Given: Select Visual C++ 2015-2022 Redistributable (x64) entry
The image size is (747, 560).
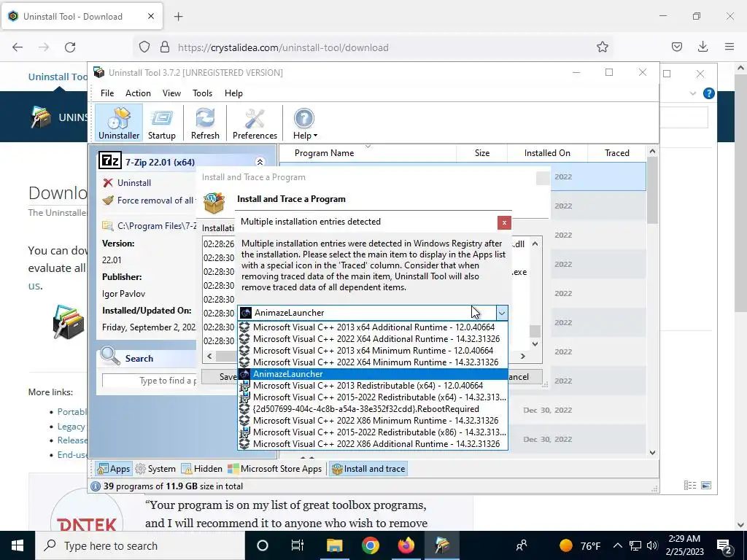Looking at the screenshot, I should tap(373, 397).
